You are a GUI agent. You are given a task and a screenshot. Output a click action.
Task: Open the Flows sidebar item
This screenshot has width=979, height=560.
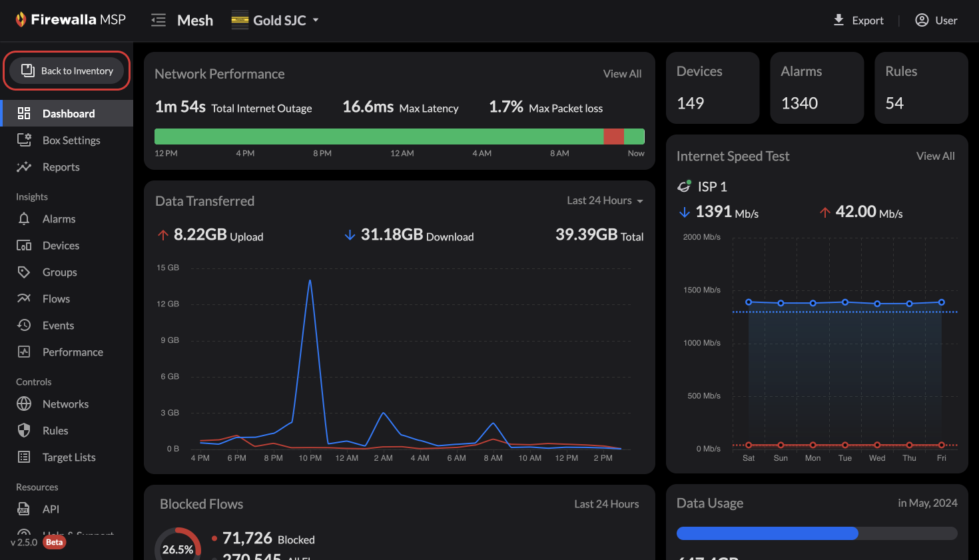tap(67, 298)
